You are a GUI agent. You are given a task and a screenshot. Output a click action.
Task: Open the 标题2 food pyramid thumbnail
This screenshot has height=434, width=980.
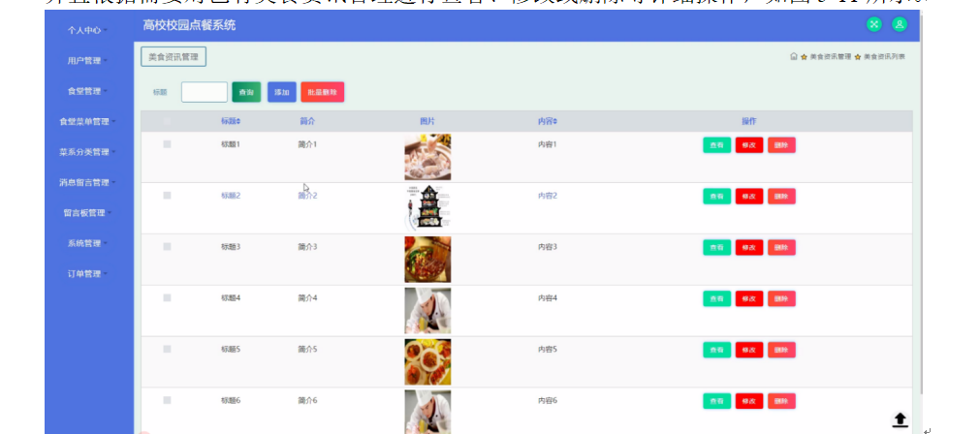pyautogui.click(x=427, y=208)
